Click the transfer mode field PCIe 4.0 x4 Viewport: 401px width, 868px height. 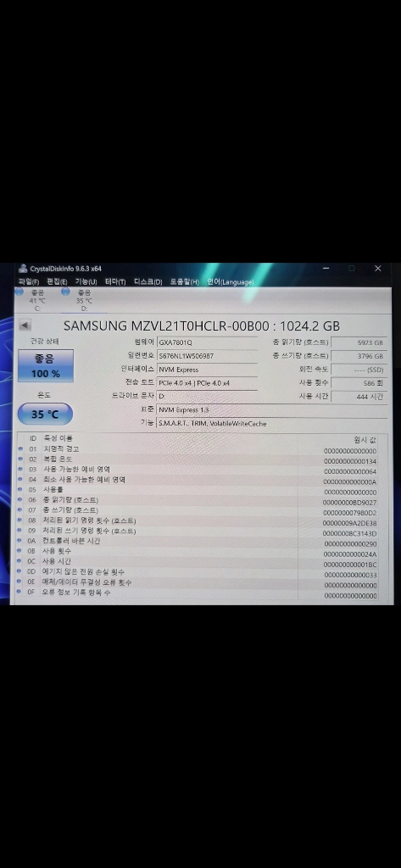(x=207, y=382)
